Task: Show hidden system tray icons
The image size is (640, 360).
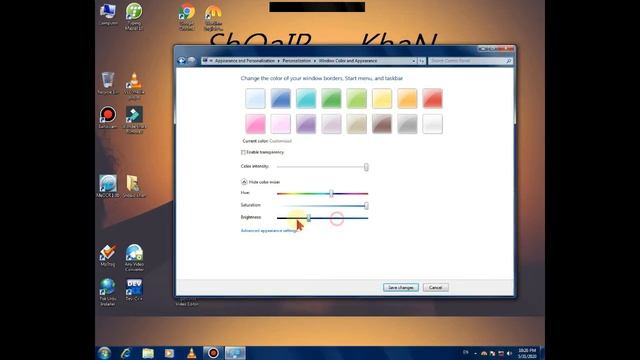Action: [476, 353]
